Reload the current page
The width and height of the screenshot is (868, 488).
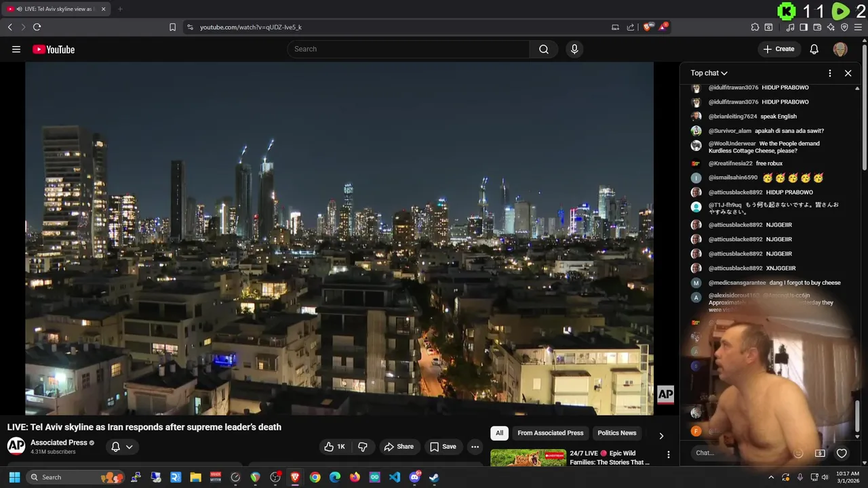pos(37,27)
